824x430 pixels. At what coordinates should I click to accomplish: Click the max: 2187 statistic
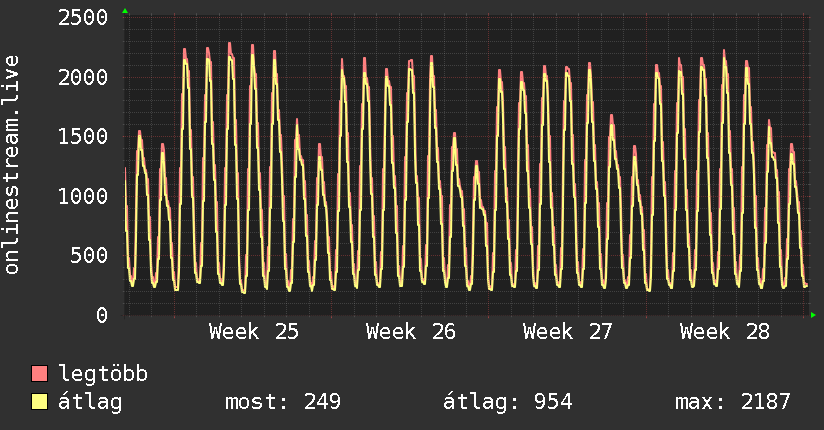[733, 402]
